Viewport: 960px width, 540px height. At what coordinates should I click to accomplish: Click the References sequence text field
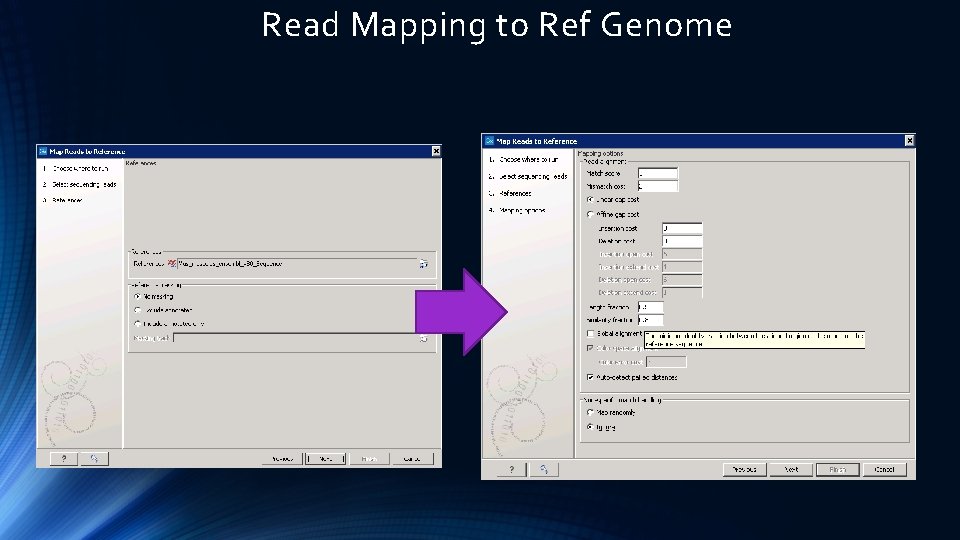(297, 264)
